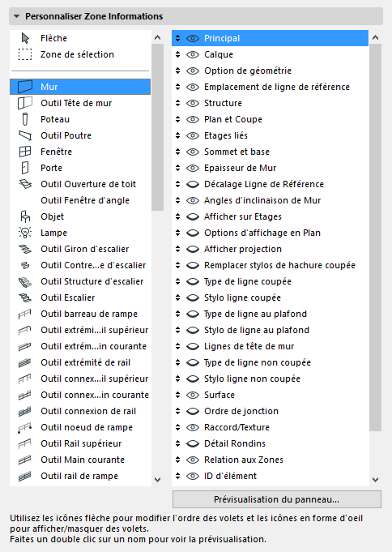392x552 pixels.
Task: Toggle eye icon for ID d'élément
Action: tap(193, 476)
